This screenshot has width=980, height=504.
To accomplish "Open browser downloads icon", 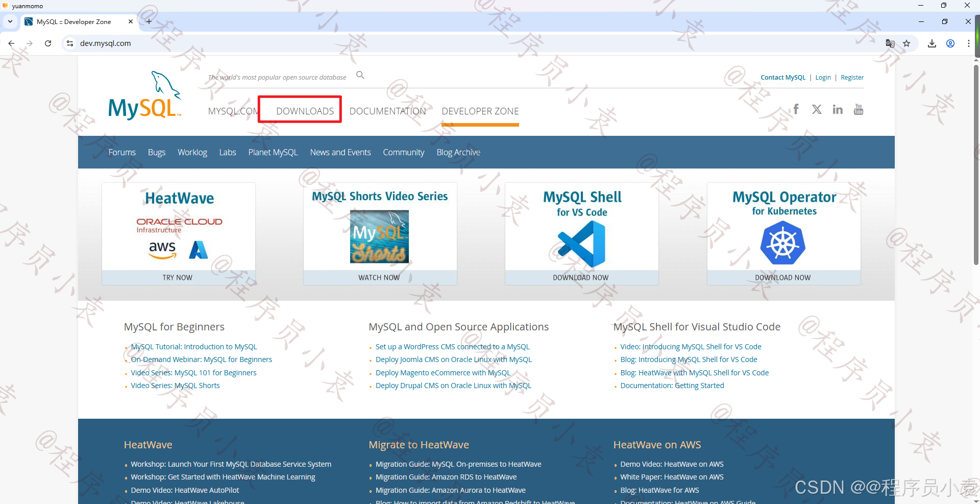I will [932, 43].
